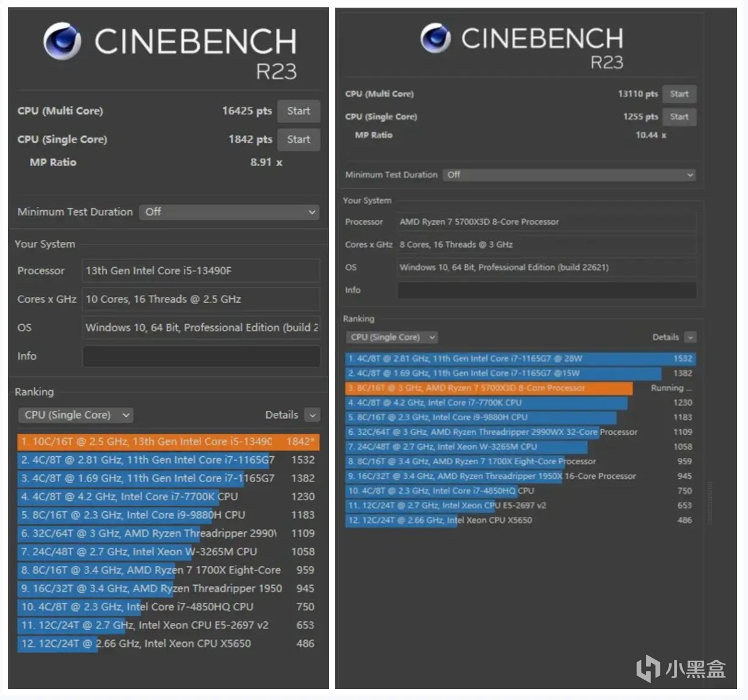Select i7-4850HQ row in right window
Viewport: 748px width, 700px height.
click(520, 490)
